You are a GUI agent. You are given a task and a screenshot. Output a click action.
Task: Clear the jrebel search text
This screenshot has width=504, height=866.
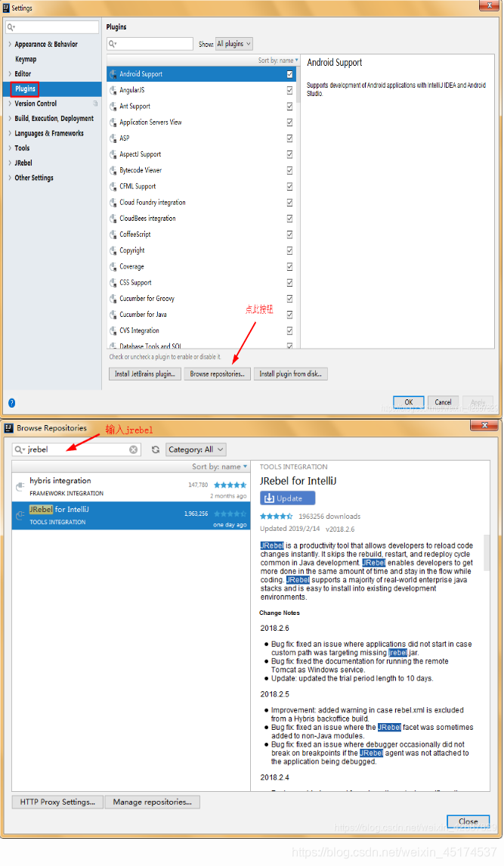[134, 449]
